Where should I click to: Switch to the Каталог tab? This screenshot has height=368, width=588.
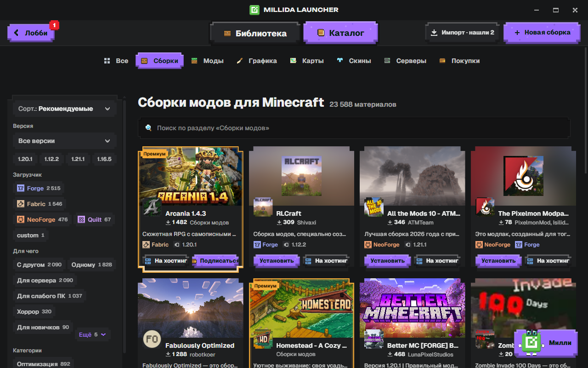[340, 33]
